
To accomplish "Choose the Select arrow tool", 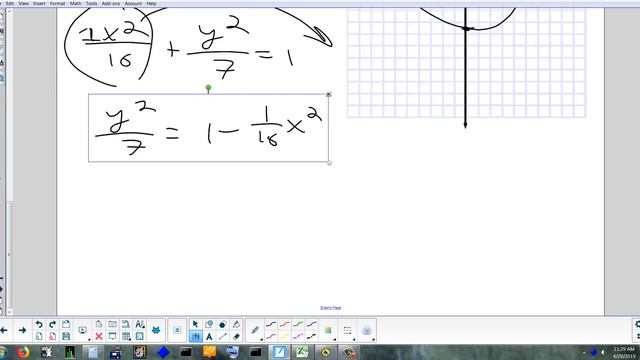I will (196, 324).
